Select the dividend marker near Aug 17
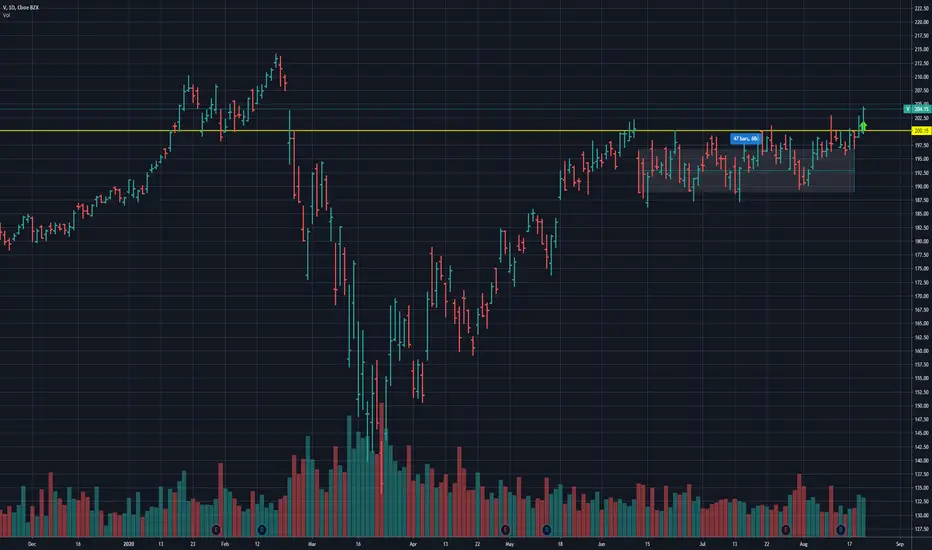This screenshot has width=932, height=550. (x=840, y=529)
